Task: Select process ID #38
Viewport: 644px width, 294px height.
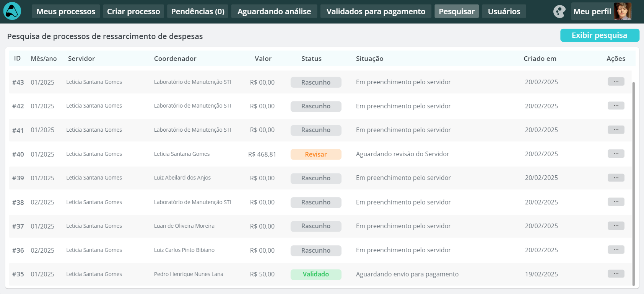Action: [18, 203]
